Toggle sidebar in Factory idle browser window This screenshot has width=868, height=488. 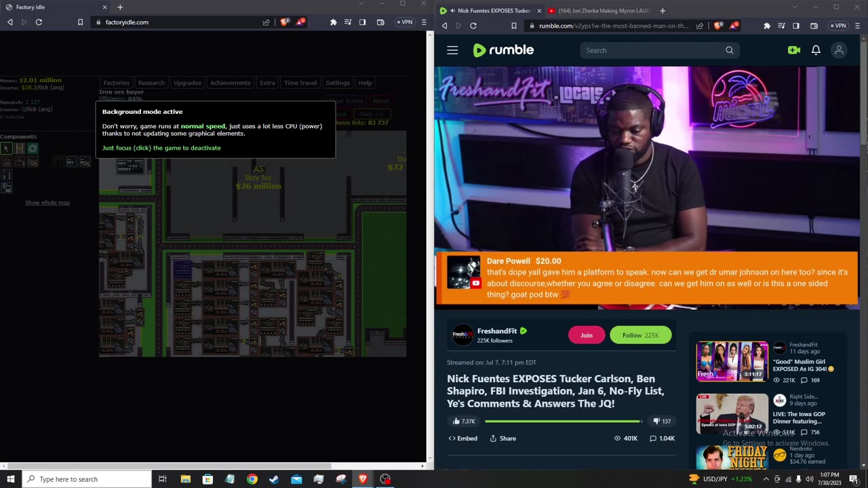pos(363,22)
